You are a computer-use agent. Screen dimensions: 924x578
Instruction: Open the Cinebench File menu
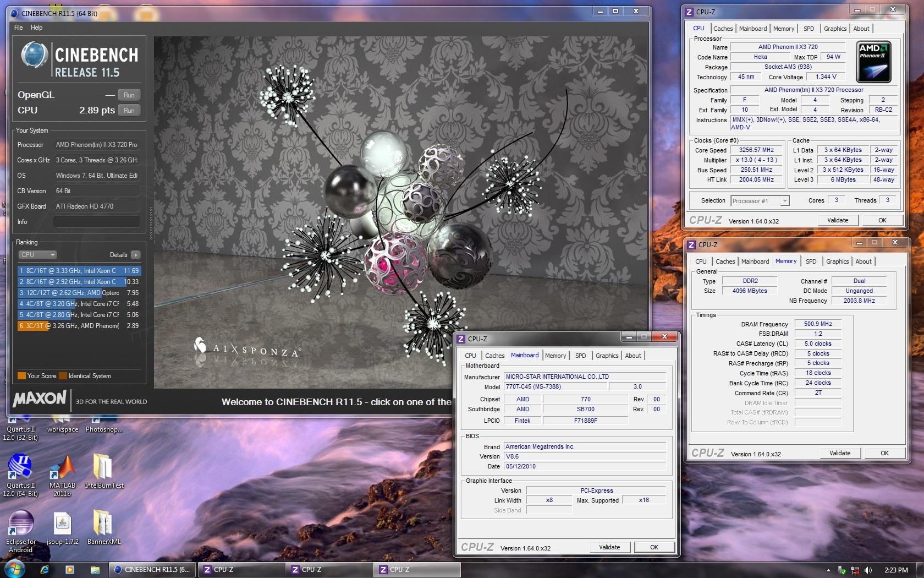pyautogui.click(x=19, y=28)
